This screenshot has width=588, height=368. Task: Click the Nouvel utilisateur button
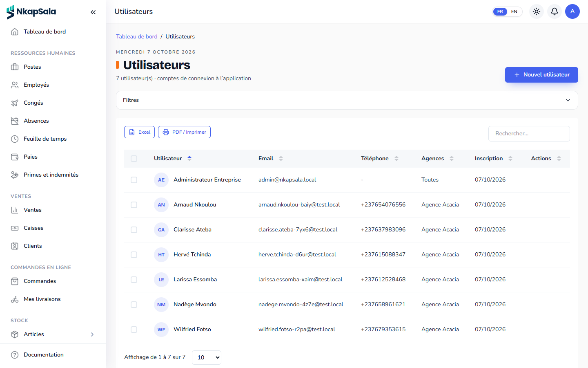(541, 75)
